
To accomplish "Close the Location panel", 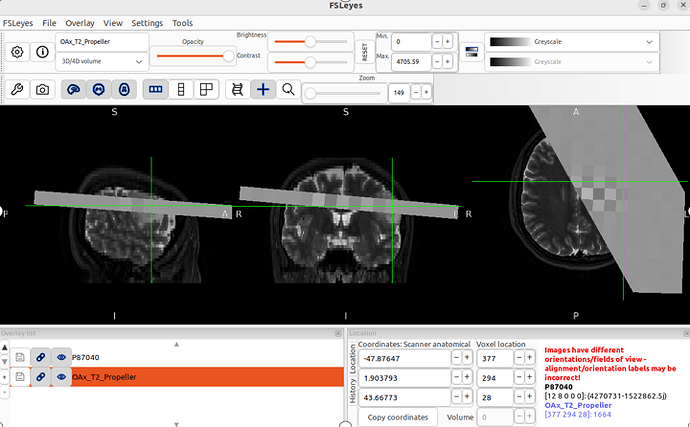I will [686, 333].
